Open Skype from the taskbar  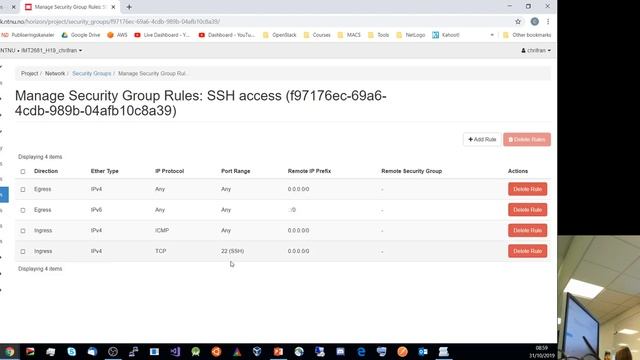pos(71,351)
